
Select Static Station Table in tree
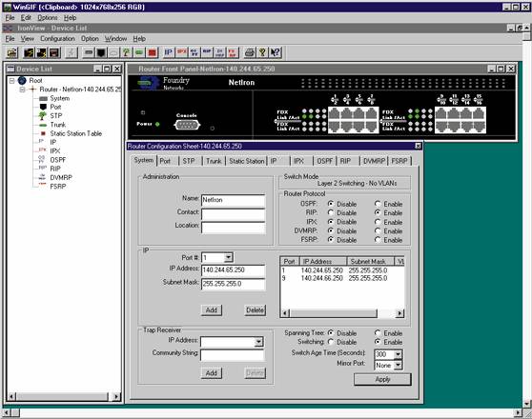click(x=76, y=133)
